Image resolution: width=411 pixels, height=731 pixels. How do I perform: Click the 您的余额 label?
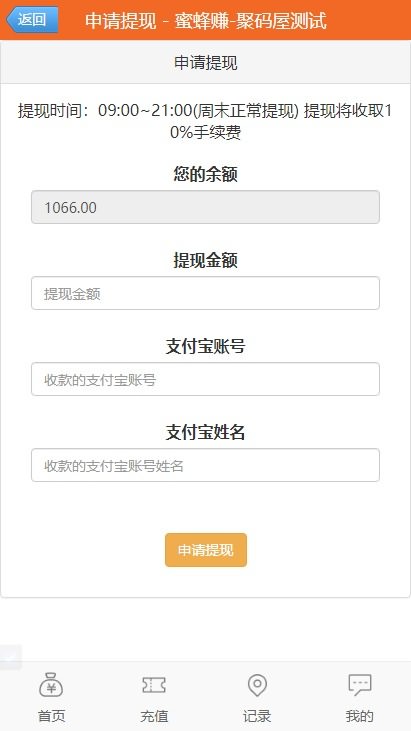[x=206, y=174]
